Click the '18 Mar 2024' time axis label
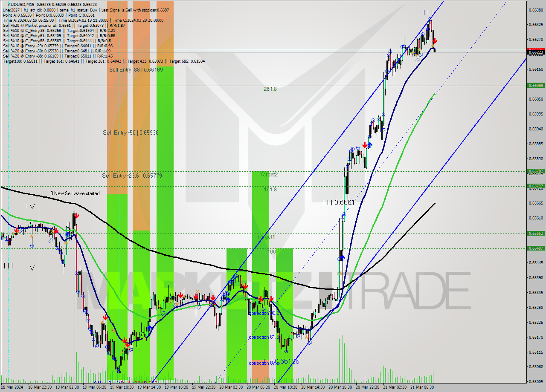546x392 pixels. point(12,387)
